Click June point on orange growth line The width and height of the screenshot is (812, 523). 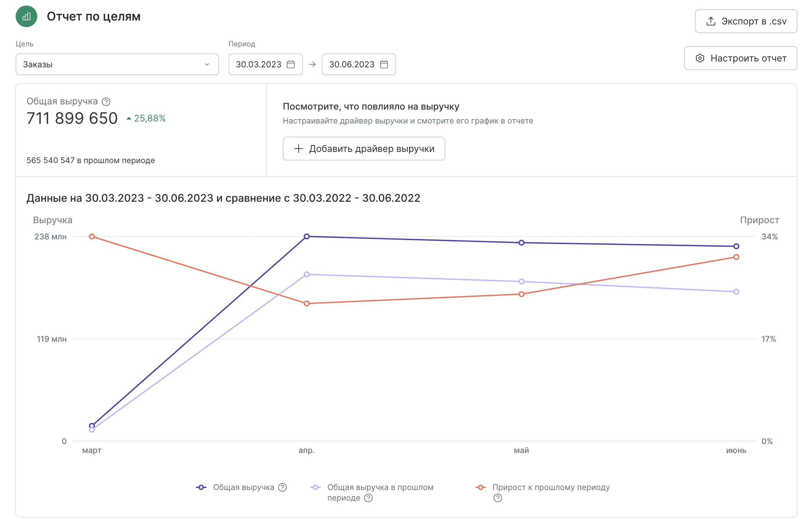[736, 257]
